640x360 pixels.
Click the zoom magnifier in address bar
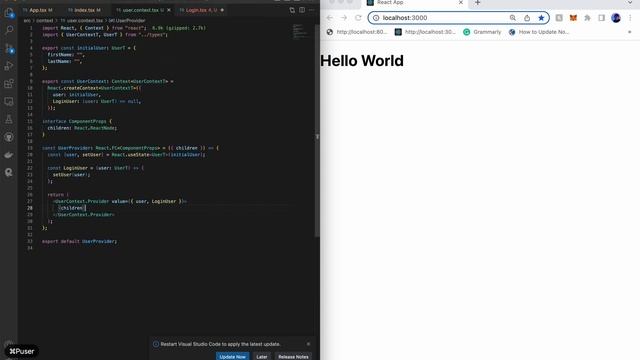click(x=513, y=18)
